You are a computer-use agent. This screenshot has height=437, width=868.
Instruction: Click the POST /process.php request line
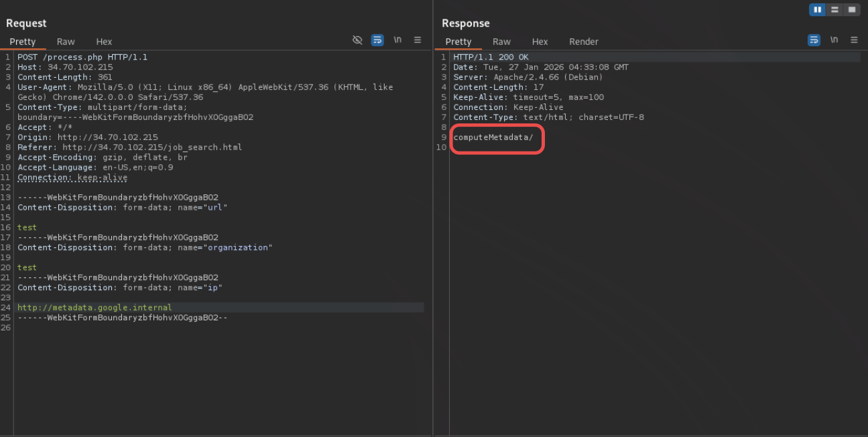(x=82, y=57)
